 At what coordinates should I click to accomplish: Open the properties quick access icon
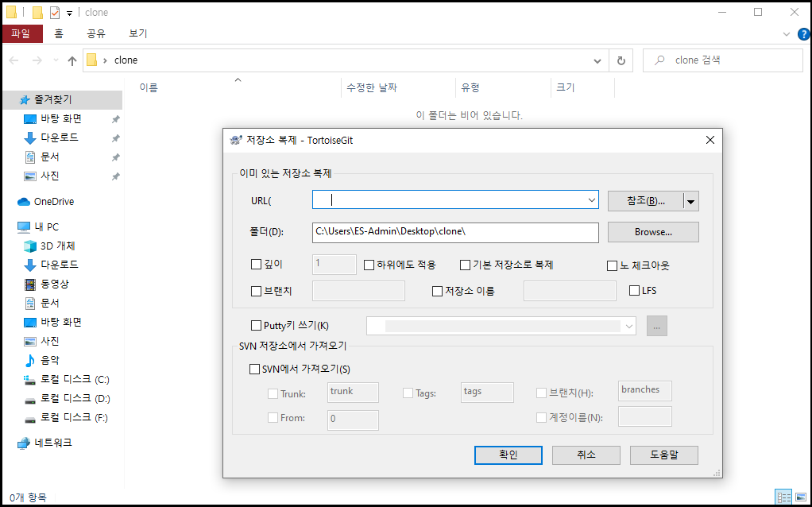[x=55, y=13]
